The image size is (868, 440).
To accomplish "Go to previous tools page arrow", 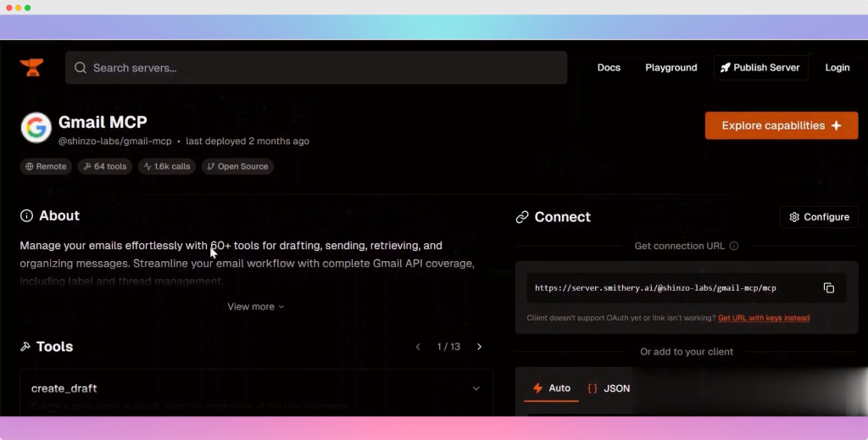I will pos(418,347).
